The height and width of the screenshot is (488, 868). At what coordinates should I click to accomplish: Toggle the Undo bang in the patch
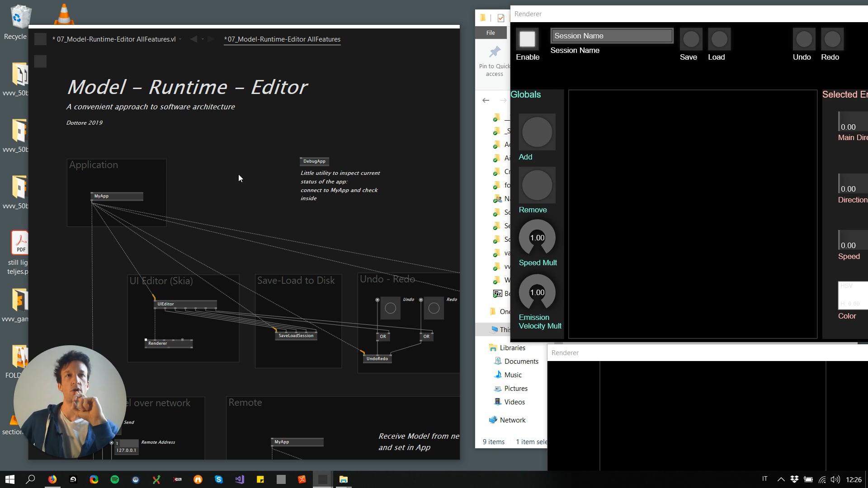tap(390, 308)
